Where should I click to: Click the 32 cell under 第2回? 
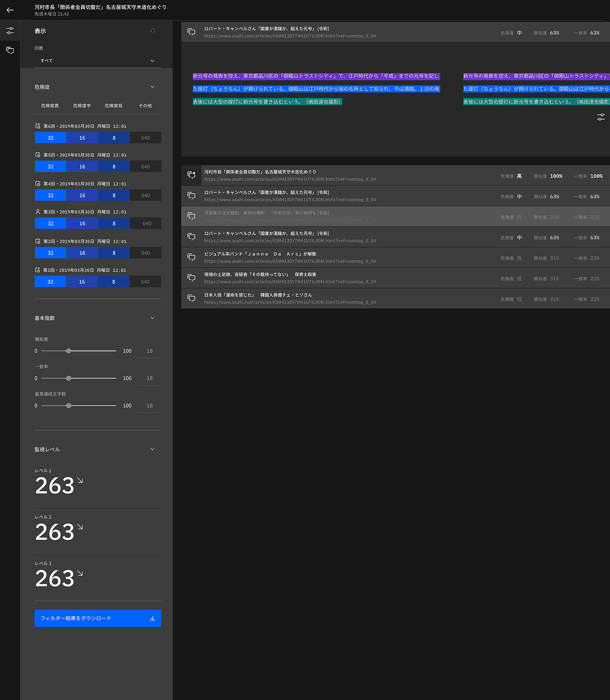pyautogui.click(x=51, y=253)
